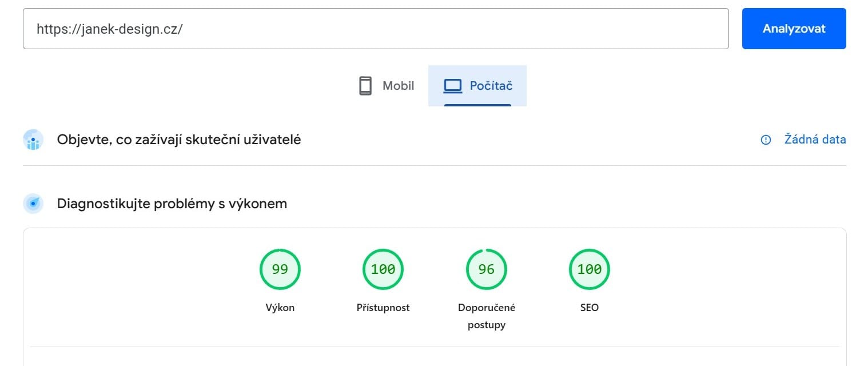Click the URL input field with janek-design.cz
Screen dimensions: 868x366
(376, 29)
